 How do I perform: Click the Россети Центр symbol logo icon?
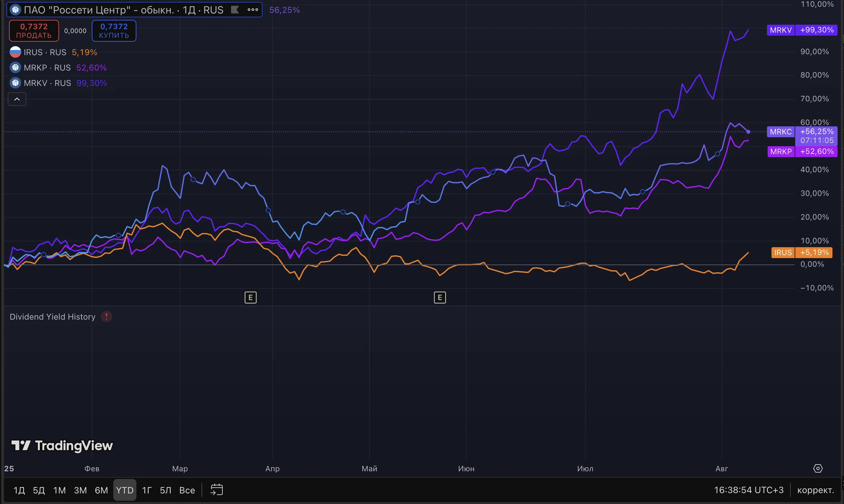(x=15, y=10)
